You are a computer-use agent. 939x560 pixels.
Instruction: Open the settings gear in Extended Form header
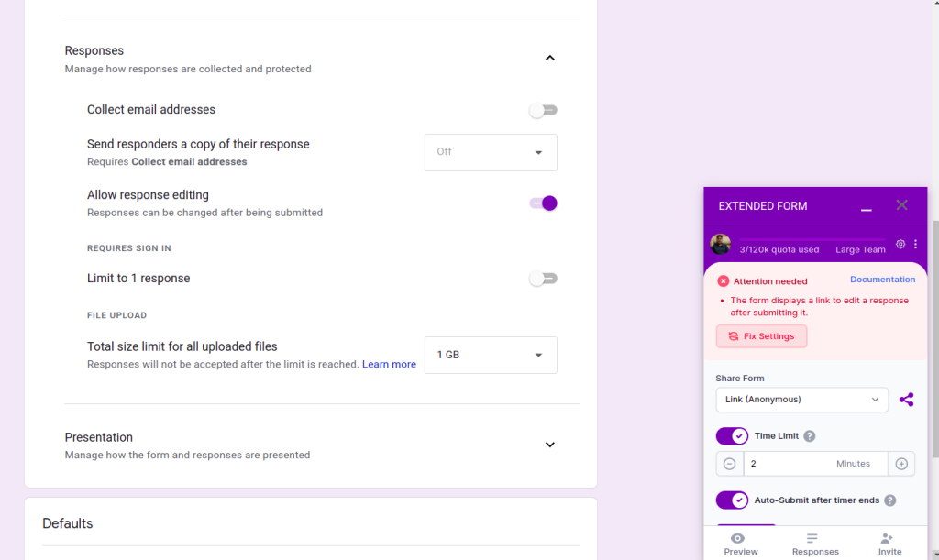(x=900, y=245)
